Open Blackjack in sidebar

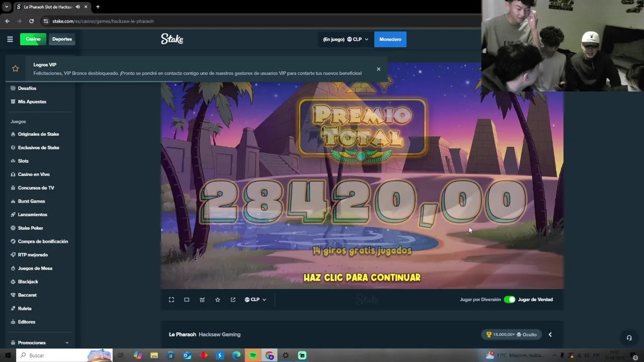[28, 282]
